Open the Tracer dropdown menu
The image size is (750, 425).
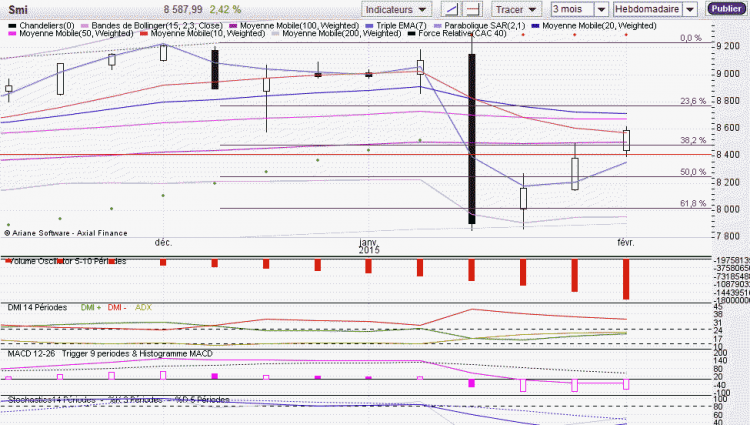(517, 9)
